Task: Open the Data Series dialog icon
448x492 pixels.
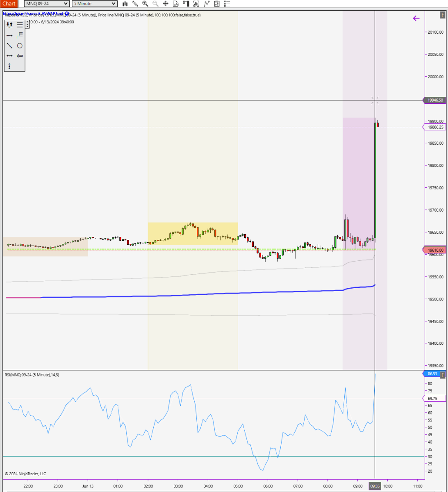Action: (196, 4)
